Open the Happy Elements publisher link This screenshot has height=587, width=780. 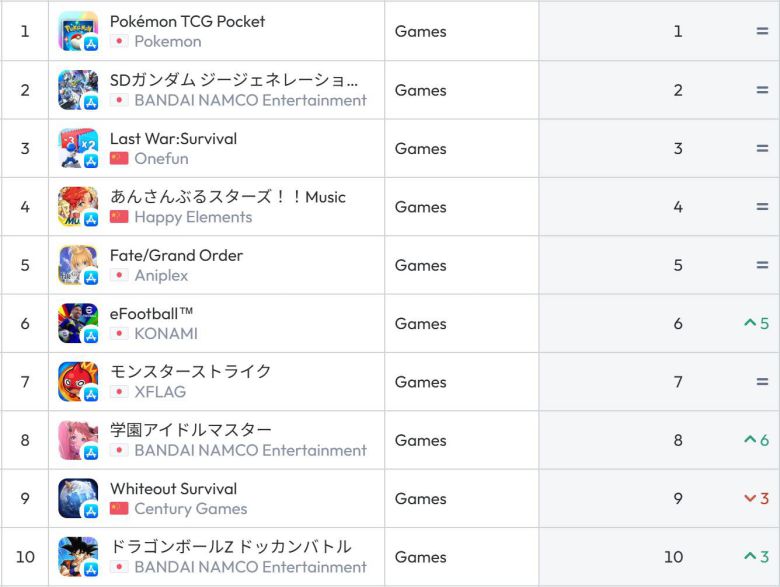click(193, 217)
